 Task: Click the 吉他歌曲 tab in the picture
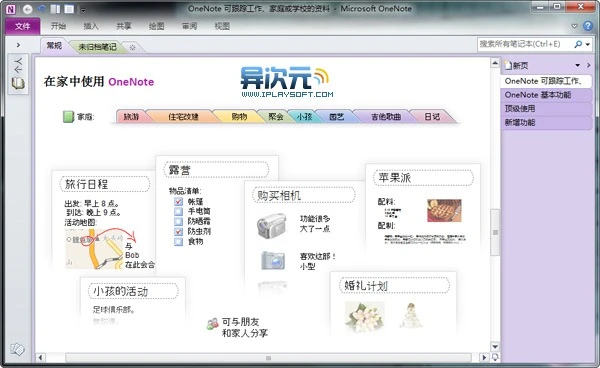386,116
